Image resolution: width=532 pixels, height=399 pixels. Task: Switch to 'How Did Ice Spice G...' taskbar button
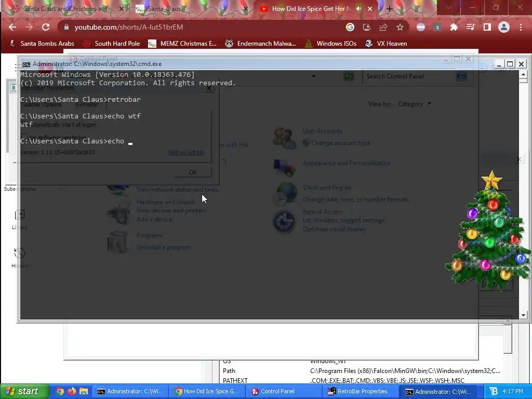point(207,392)
